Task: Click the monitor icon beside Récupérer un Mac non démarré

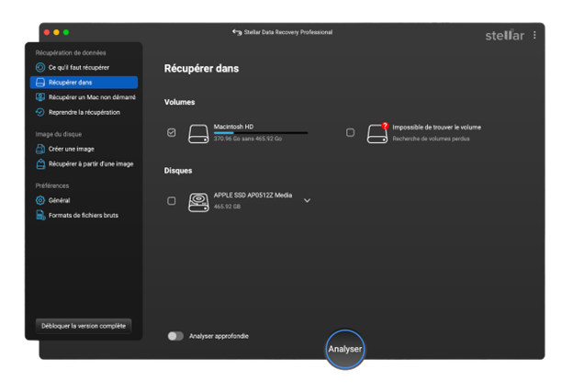Action: (x=40, y=97)
